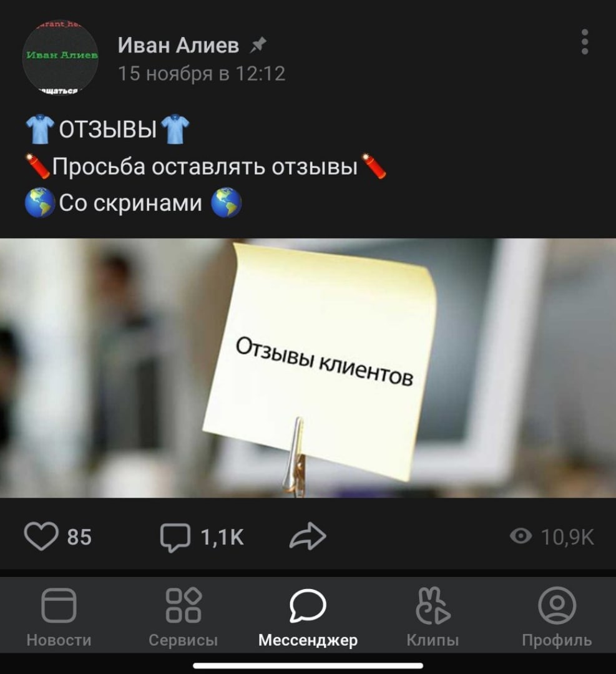The image size is (616, 674).
Task: Open three-dot post options menu
Action: [x=585, y=42]
